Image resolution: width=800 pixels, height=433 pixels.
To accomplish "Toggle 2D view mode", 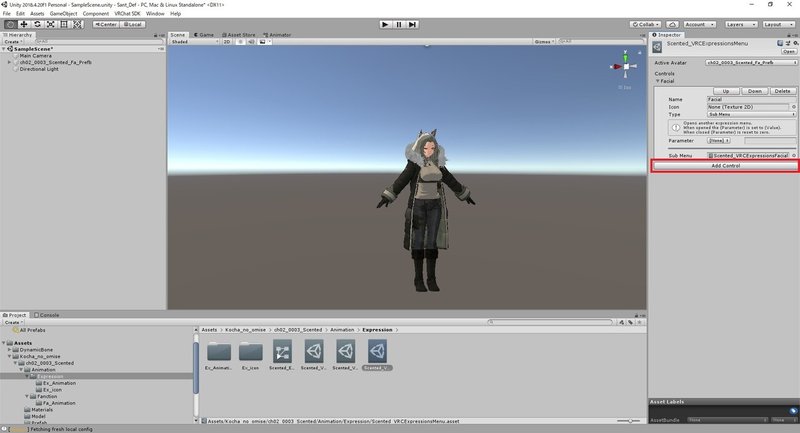I will pyautogui.click(x=227, y=42).
